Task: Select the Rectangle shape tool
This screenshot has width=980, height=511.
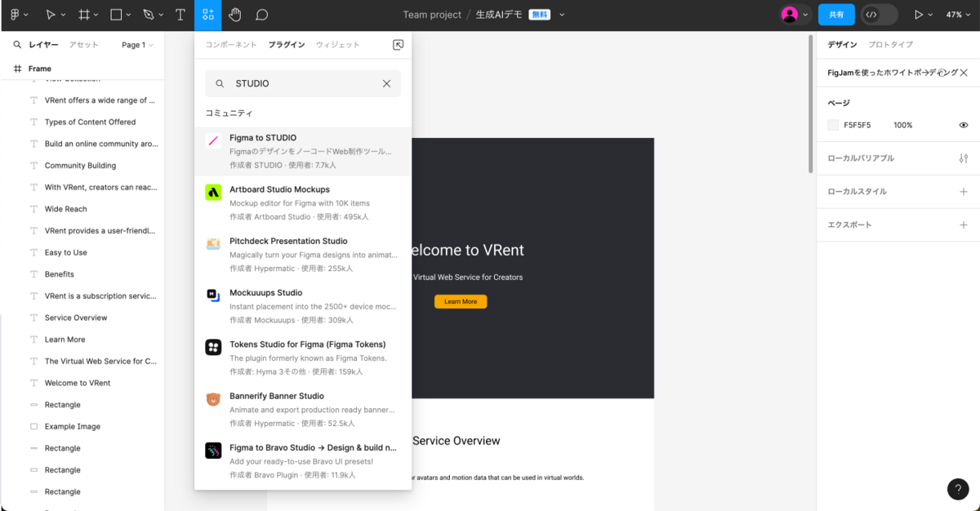Action: pos(116,15)
